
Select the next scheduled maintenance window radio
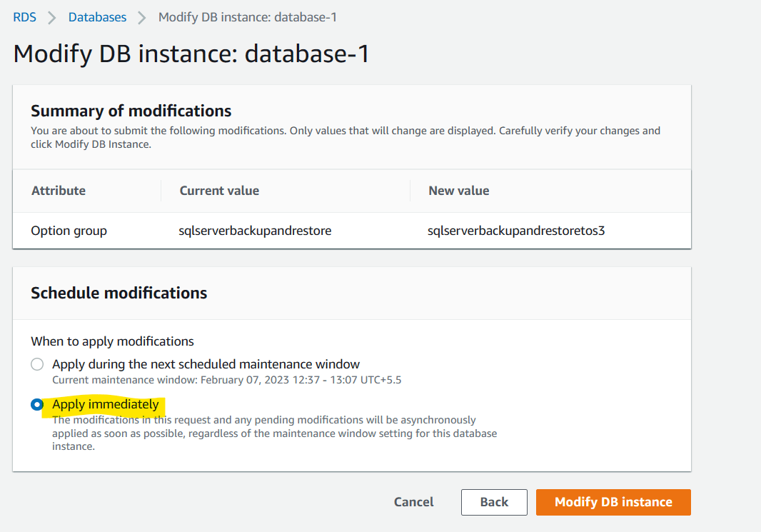pos(37,364)
